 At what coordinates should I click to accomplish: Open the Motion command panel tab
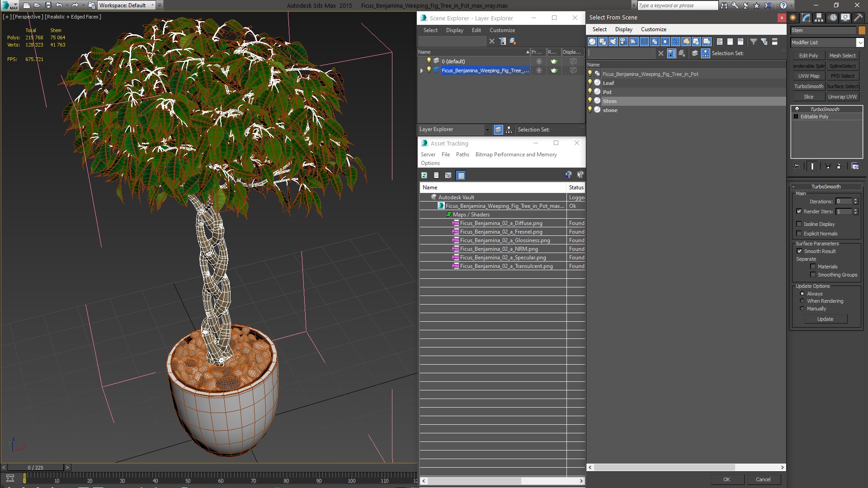(x=832, y=18)
